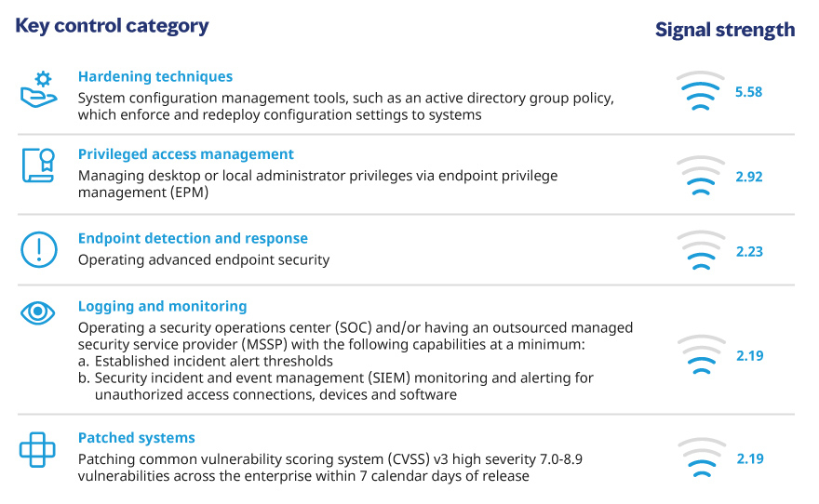
Task: Click the Signal strength column header
Action: click(x=725, y=30)
